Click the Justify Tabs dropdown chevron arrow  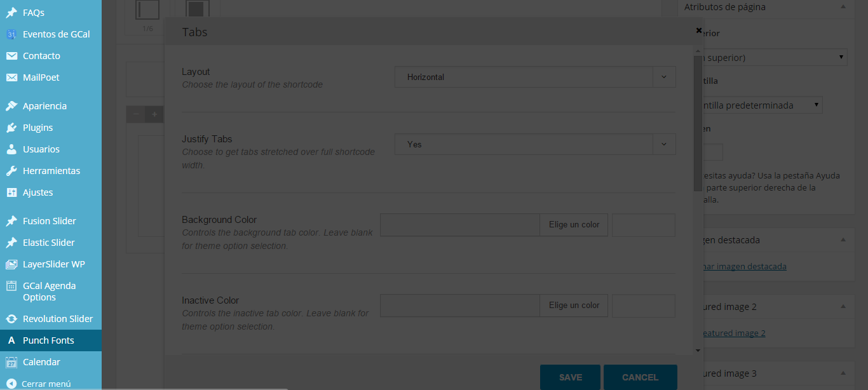tap(664, 144)
